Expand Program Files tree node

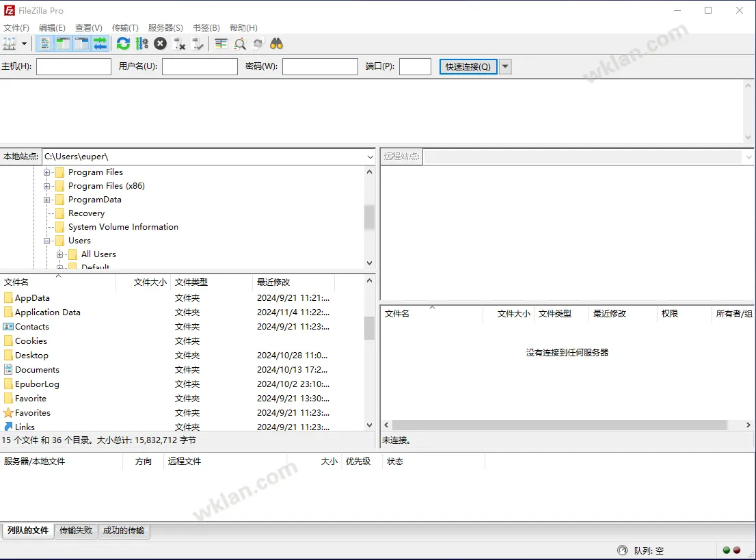coord(46,172)
